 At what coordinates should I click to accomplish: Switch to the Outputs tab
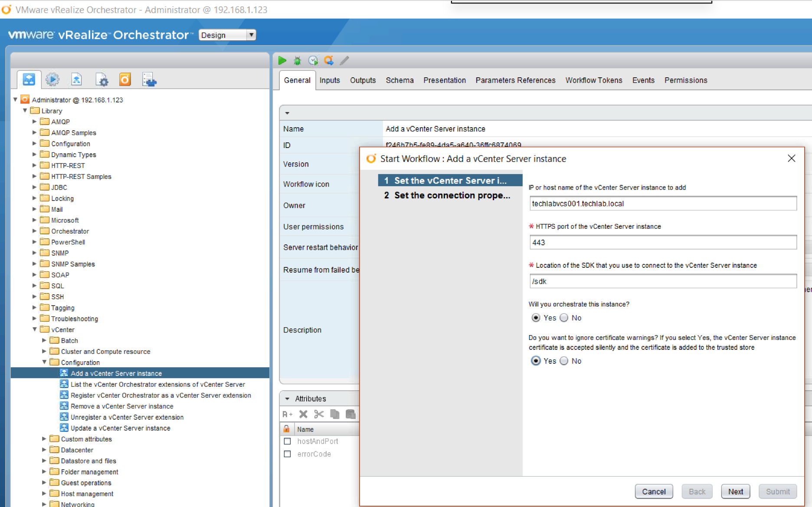click(363, 80)
